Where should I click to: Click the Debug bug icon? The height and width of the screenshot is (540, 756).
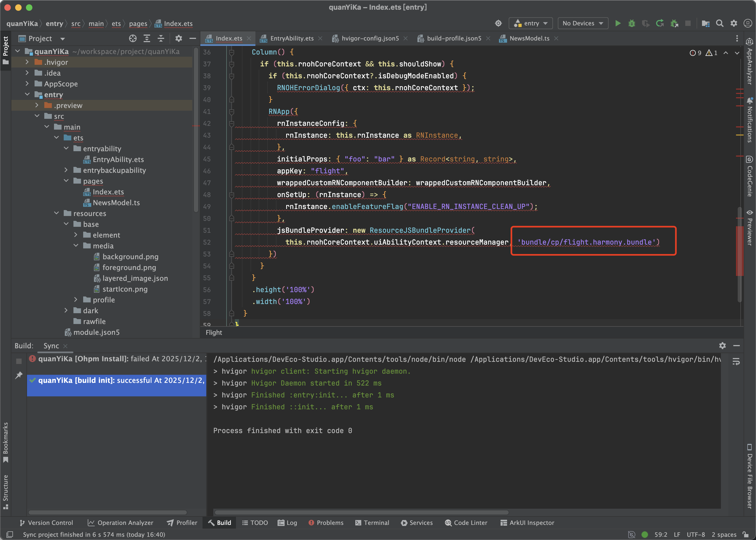[632, 23]
